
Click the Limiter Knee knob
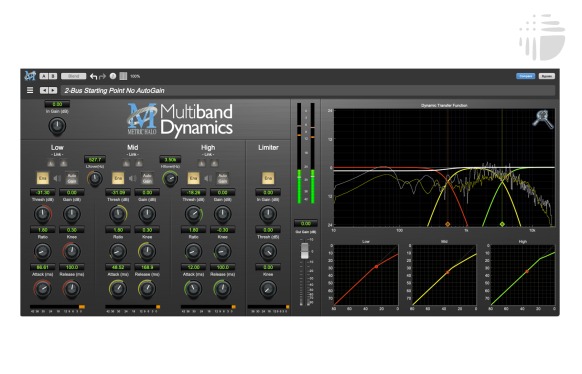tap(268, 289)
